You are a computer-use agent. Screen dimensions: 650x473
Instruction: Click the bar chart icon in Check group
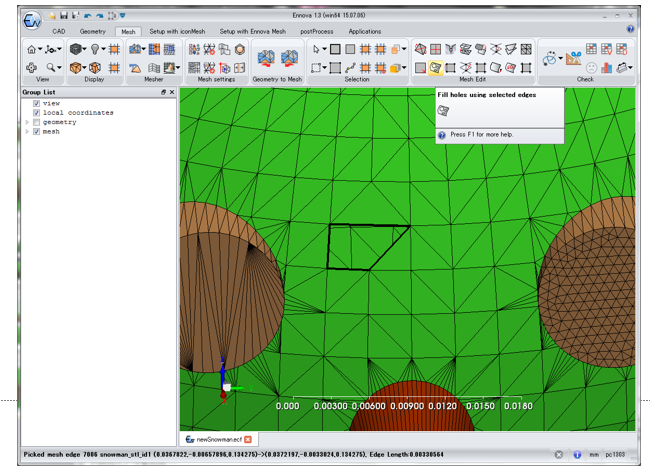[607, 67]
